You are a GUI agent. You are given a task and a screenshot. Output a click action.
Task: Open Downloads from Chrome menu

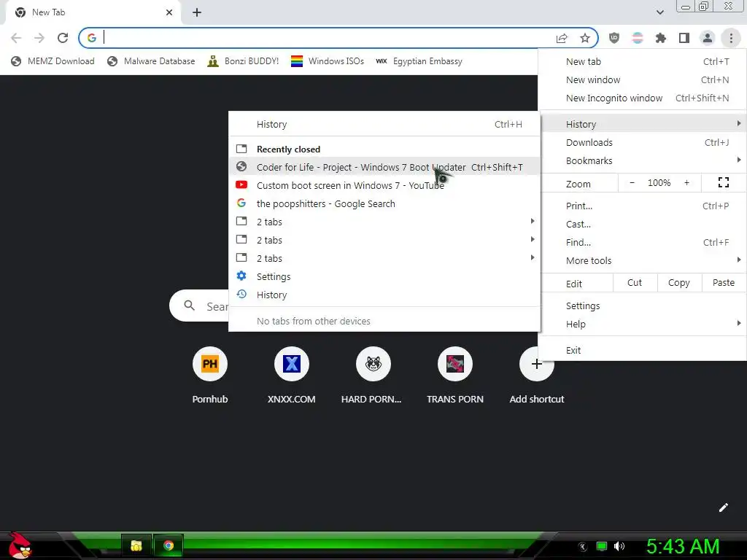(x=642, y=142)
